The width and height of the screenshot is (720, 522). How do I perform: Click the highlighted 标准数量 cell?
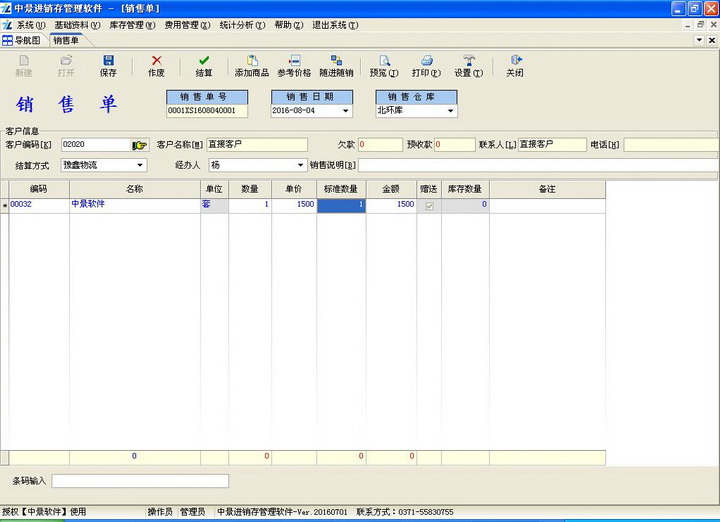(x=341, y=205)
